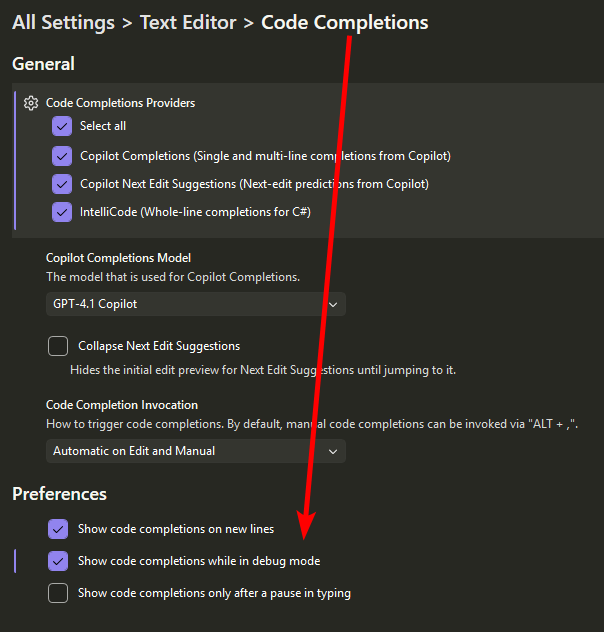
Task: Navigate to Text Editor breadcrumb
Action: [x=187, y=22]
